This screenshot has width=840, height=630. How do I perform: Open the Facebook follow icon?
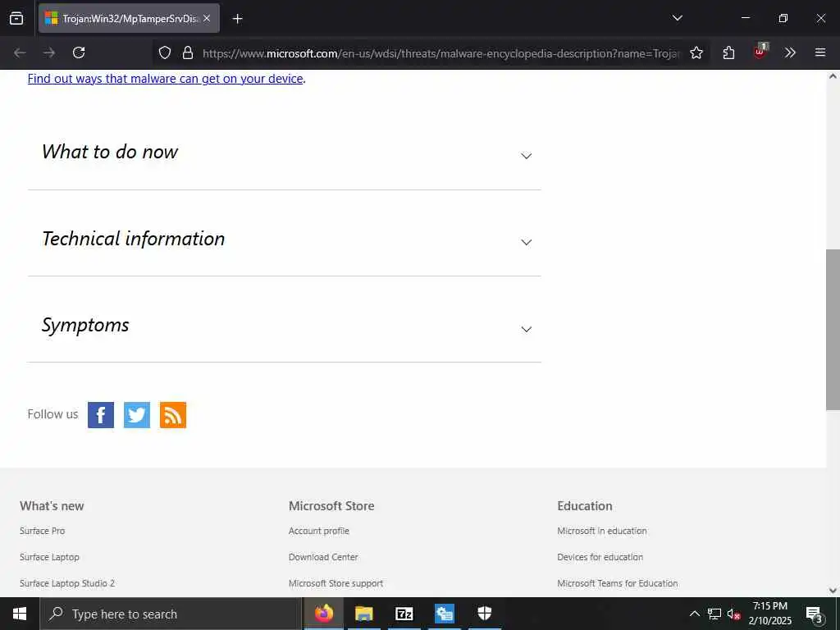click(x=101, y=414)
